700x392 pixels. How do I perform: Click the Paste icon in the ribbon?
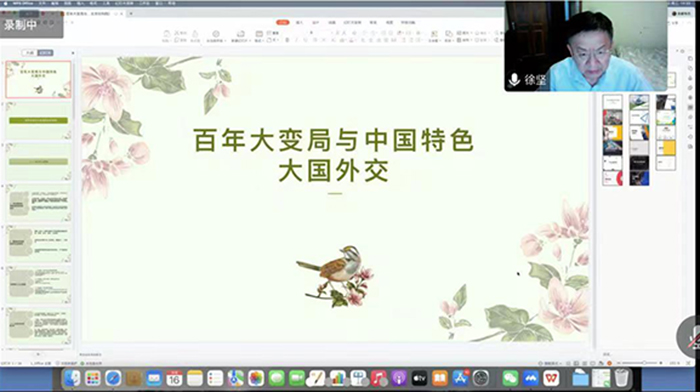(166, 36)
